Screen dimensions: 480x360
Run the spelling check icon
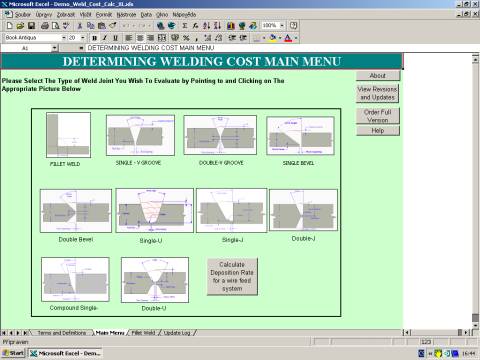coord(66,26)
